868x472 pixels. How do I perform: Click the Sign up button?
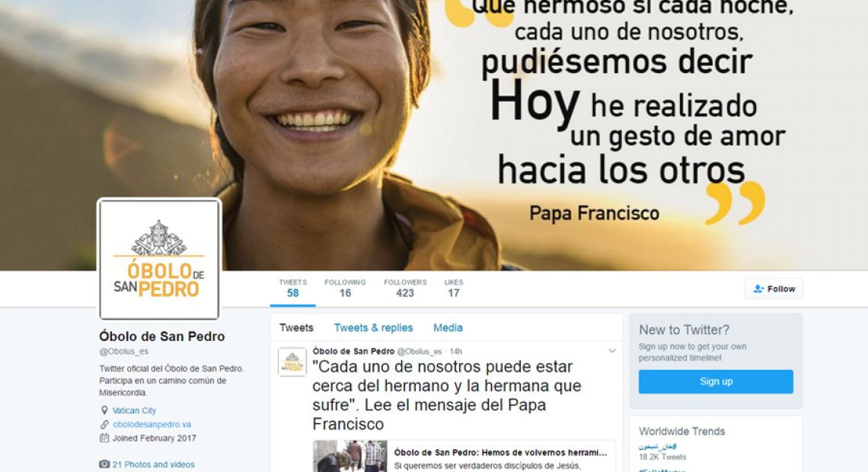pos(716,381)
